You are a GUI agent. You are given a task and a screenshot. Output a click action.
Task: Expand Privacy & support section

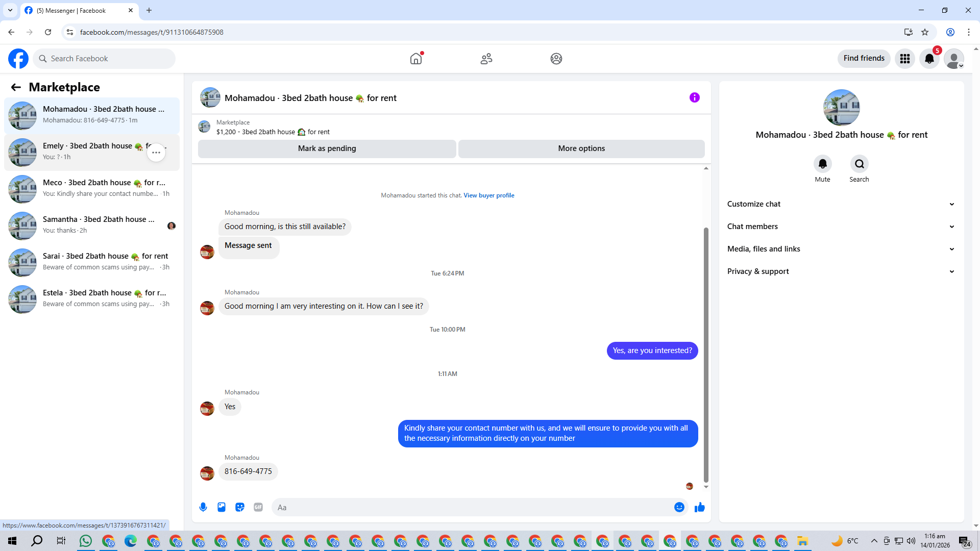841,271
